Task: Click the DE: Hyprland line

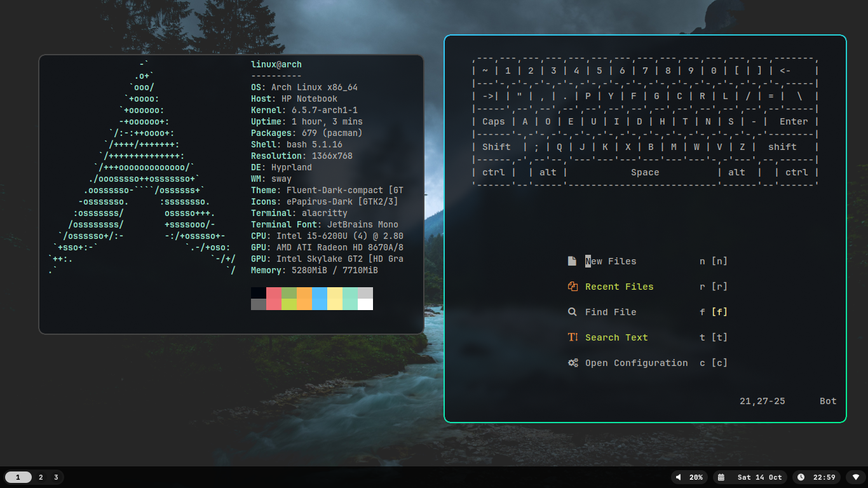Action: point(281,167)
